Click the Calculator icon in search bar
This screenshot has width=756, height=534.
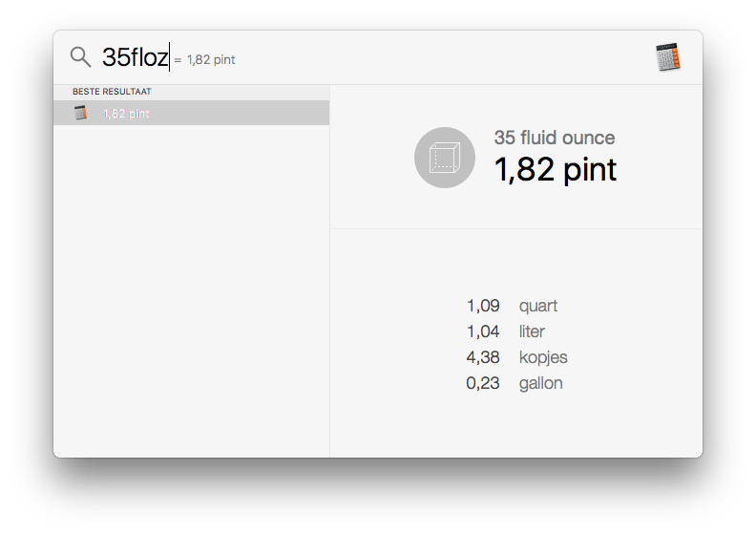coord(668,57)
